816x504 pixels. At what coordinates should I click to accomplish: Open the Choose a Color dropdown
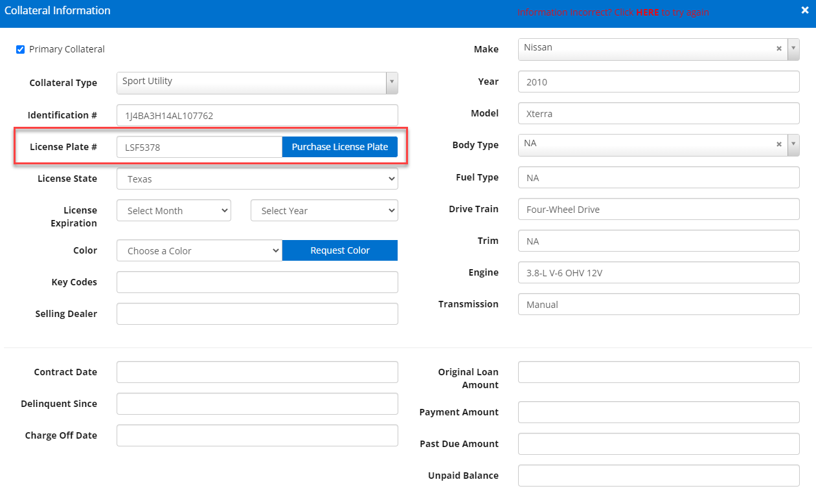(199, 250)
